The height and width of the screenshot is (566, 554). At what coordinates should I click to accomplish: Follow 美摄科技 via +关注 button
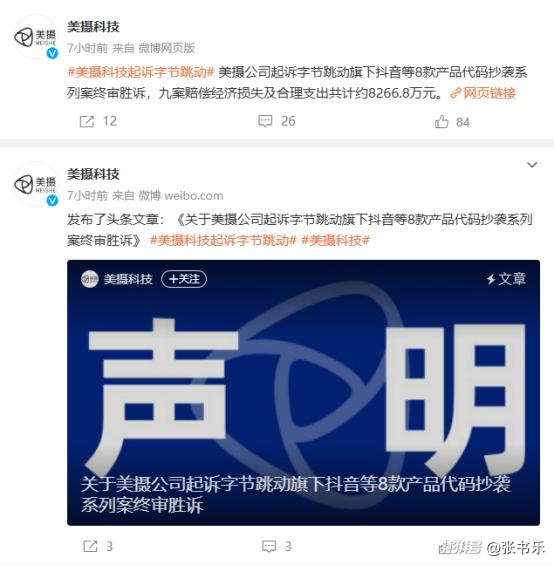pos(184,279)
